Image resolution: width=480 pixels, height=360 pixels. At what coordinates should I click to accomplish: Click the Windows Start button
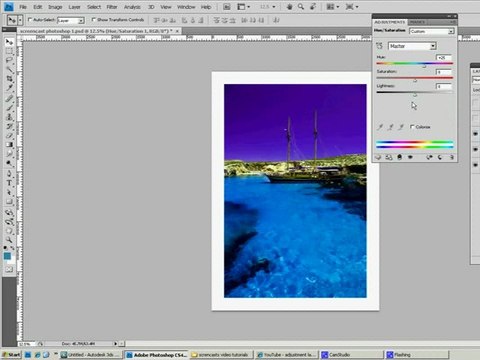pyautogui.click(x=11, y=355)
